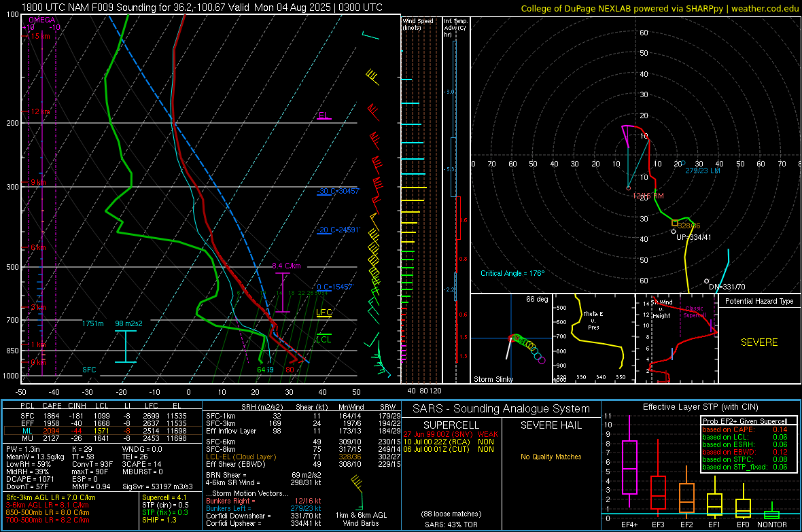Click the Eff Shear (EBWD) row label
802x532 pixels.
click(x=236, y=464)
